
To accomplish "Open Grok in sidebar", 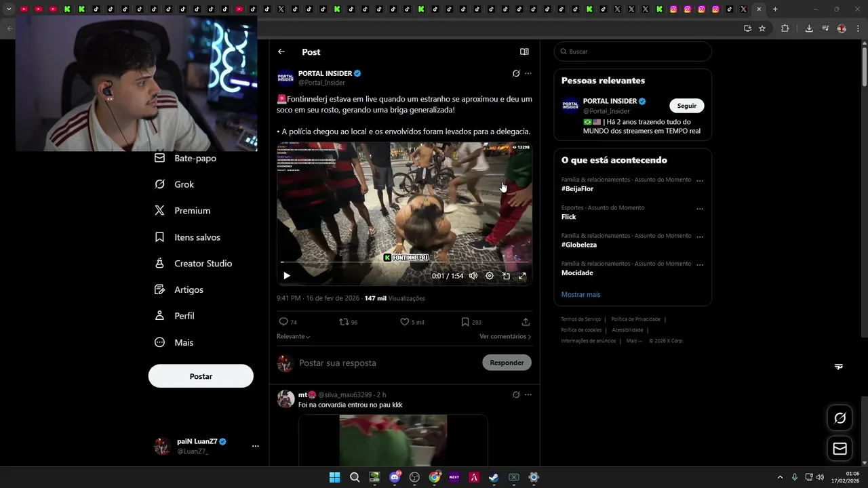I will [174, 184].
